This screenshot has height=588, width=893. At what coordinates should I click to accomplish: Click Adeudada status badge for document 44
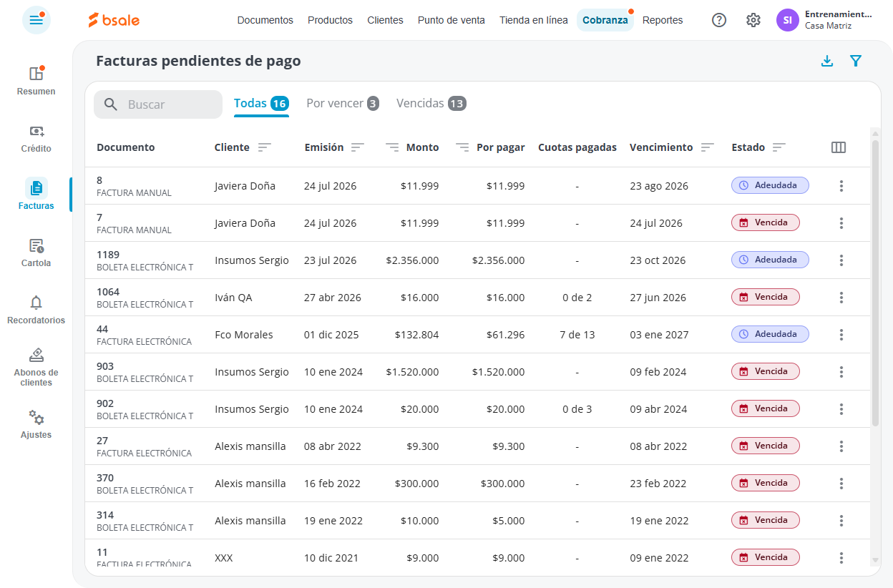[770, 334]
